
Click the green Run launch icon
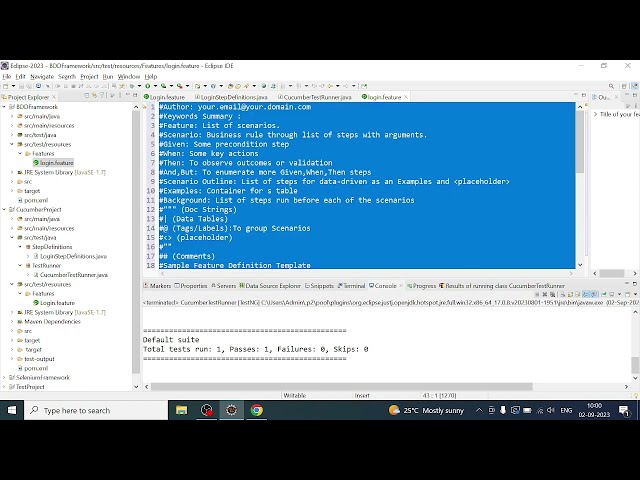148,86
